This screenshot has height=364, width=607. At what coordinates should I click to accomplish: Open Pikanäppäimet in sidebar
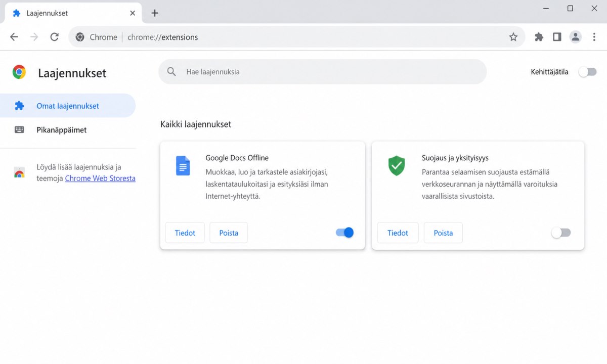68,130
